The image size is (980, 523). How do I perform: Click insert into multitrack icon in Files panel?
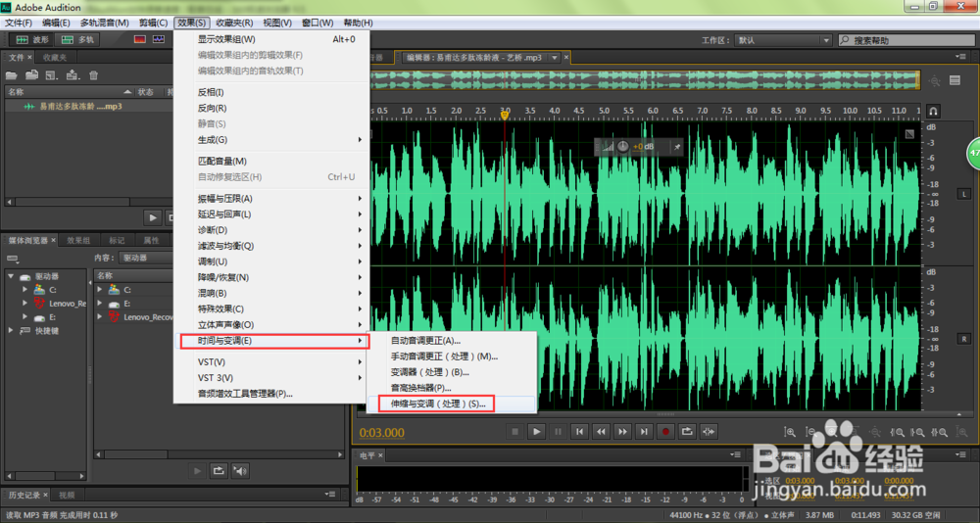[x=73, y=75]
